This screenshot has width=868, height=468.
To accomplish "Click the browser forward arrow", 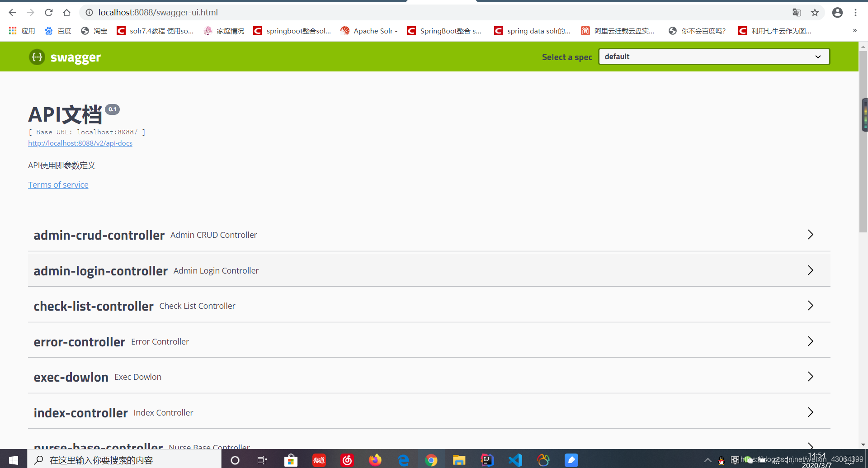I will click(x=30, y=13).
